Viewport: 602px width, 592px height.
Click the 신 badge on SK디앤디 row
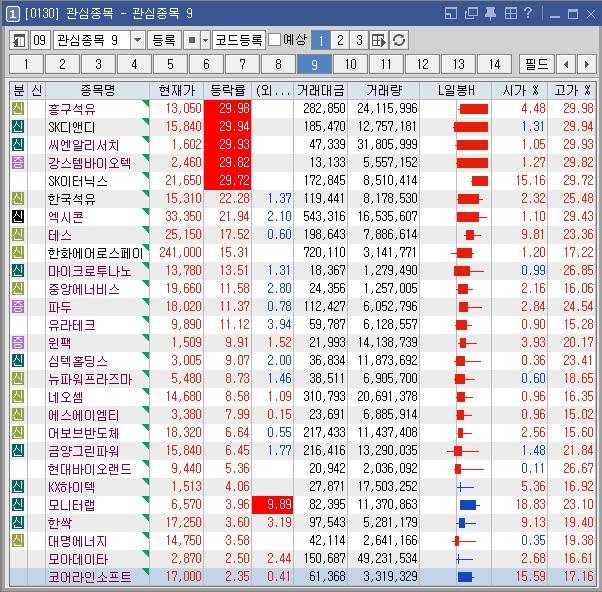18,126
